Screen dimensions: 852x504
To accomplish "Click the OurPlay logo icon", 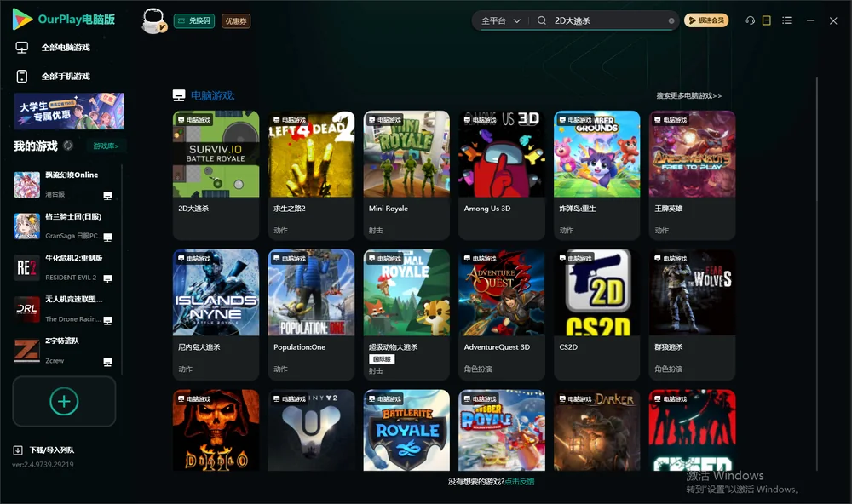I will [22, 20].
